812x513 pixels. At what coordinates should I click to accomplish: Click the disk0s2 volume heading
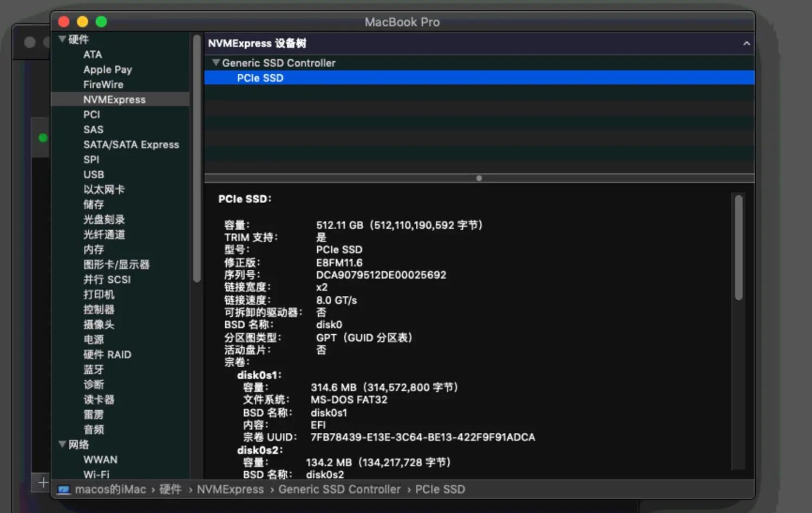tap(260, 450)
